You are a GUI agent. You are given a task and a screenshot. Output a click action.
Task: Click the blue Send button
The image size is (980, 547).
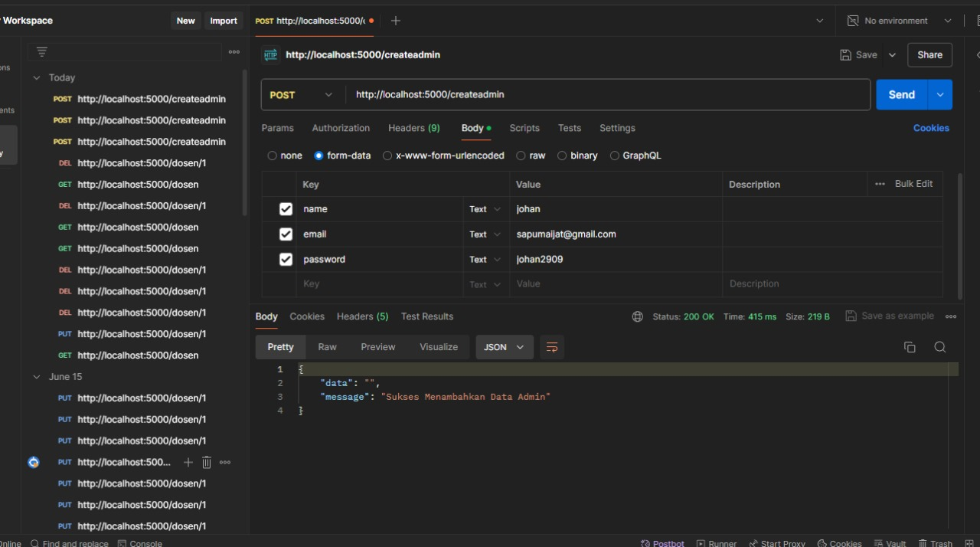[902, 95]
